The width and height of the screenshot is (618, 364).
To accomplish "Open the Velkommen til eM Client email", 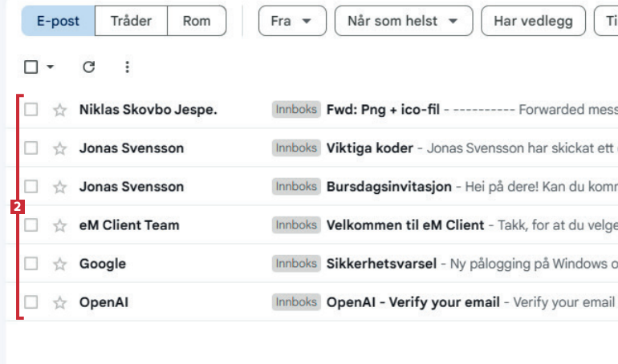I will coord(405,225).
